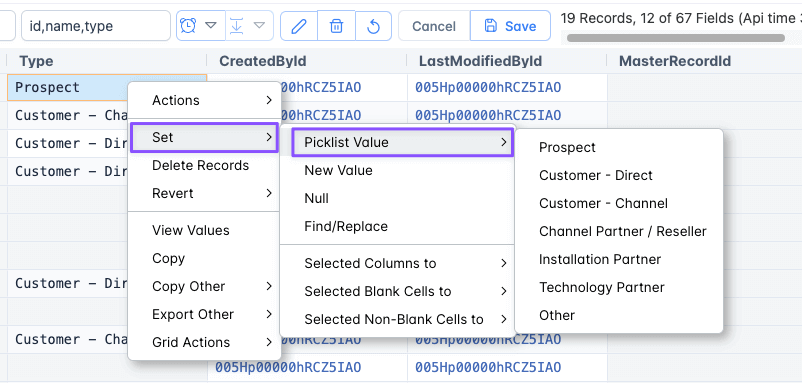Pick Customer - Channel picklist value
This screenshot has width=802, height=383.
tap(619, 204)
